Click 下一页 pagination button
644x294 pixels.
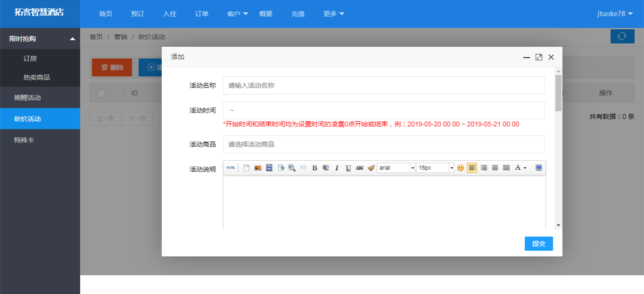point(137,119)
